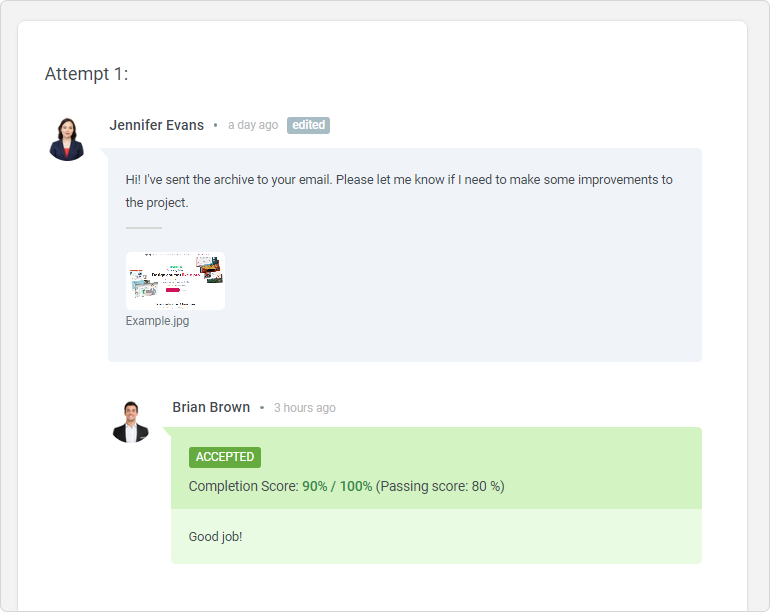Screen dimensions: 770x612
Task: Click Jennifer's message about the archive
Action: (x=398, y=191)
